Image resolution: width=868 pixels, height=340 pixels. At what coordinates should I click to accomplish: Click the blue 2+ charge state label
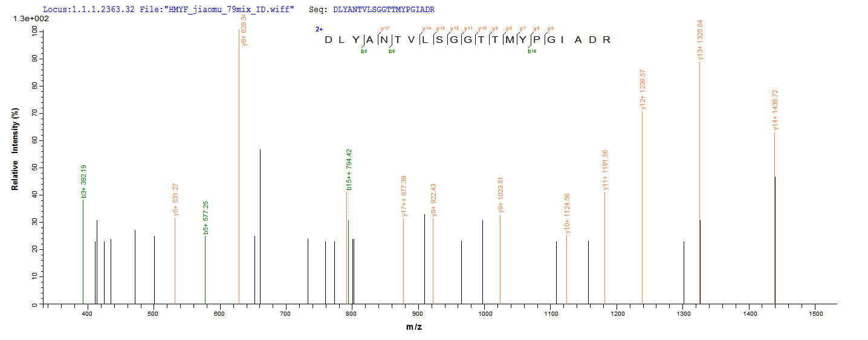tap(319, 29)
